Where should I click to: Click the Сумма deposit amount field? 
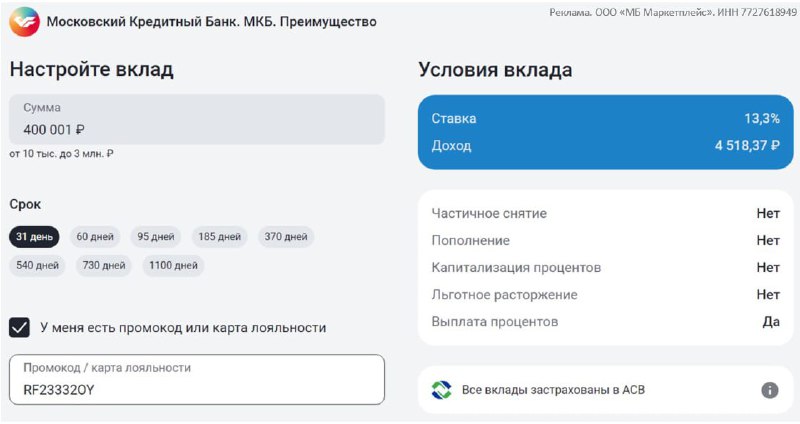[197, 119]
